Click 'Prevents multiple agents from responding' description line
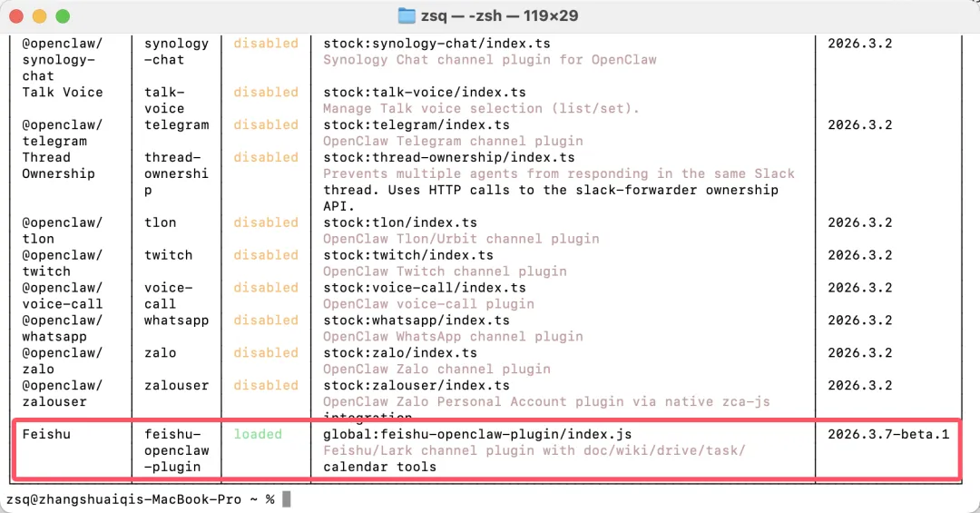Screen dimensions: 980x513 [x=559, y=174]
